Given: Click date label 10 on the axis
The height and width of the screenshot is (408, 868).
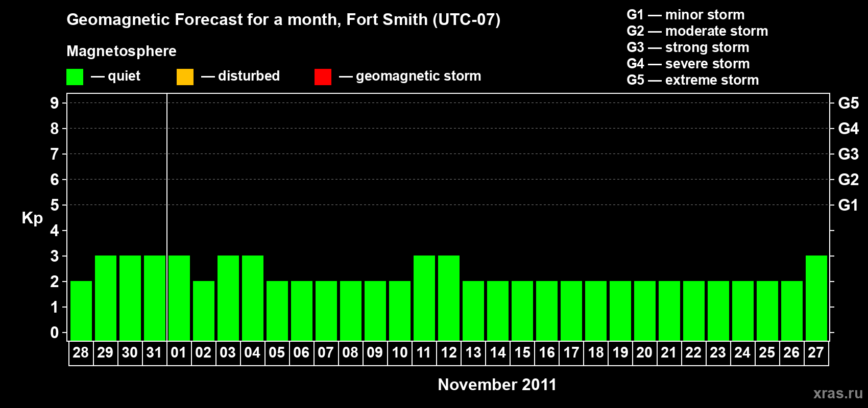Looking at the screenshot, I should 399,353.
